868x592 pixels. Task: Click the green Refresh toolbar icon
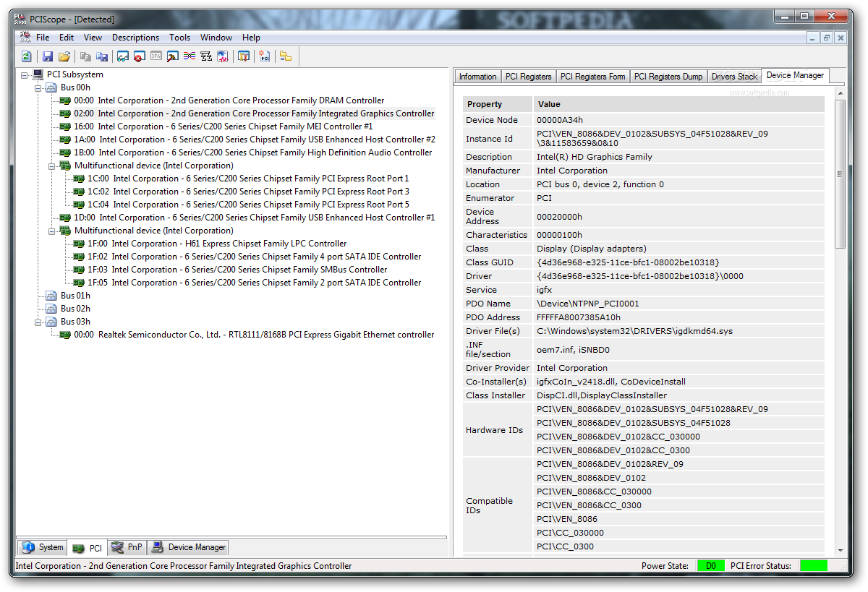point(26,56)
